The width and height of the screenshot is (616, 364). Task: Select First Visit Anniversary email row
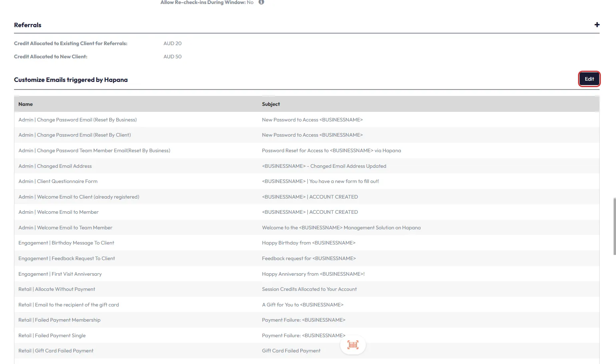point(60,274)
